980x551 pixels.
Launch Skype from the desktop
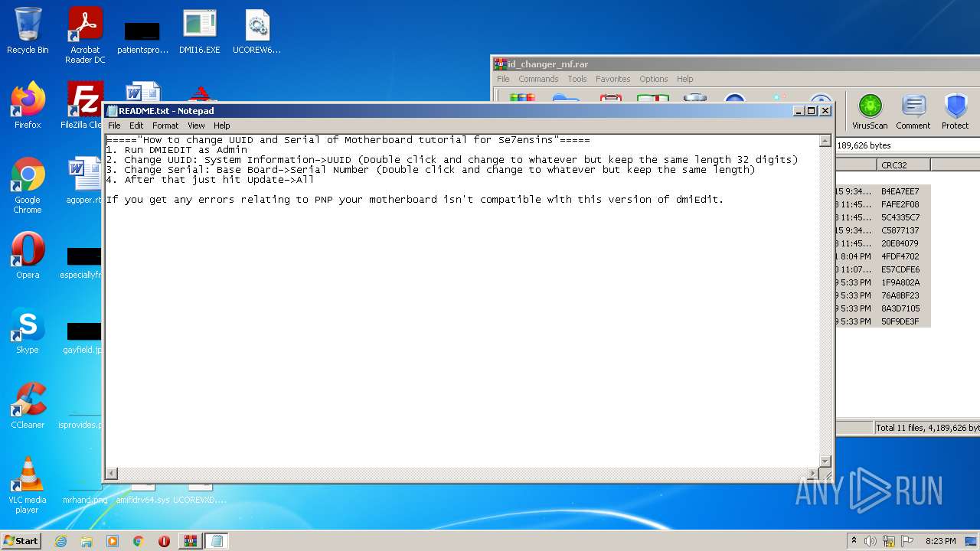point(28,330)
